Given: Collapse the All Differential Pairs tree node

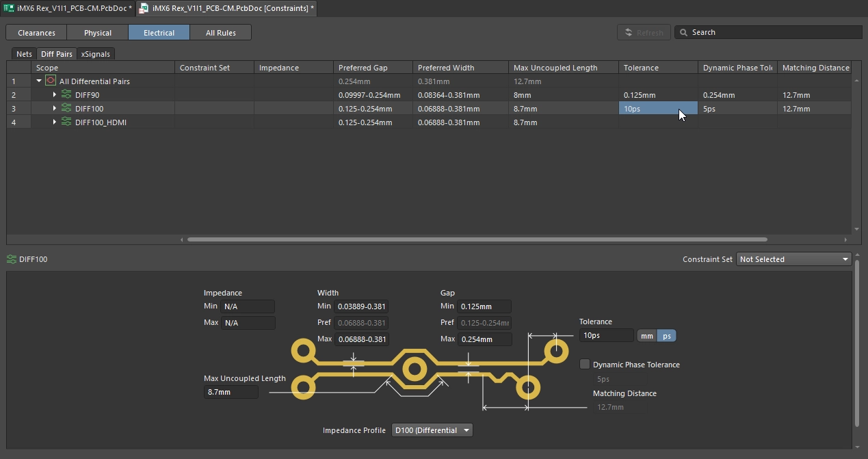Looking at the screenshot, I should click(40, 81).
